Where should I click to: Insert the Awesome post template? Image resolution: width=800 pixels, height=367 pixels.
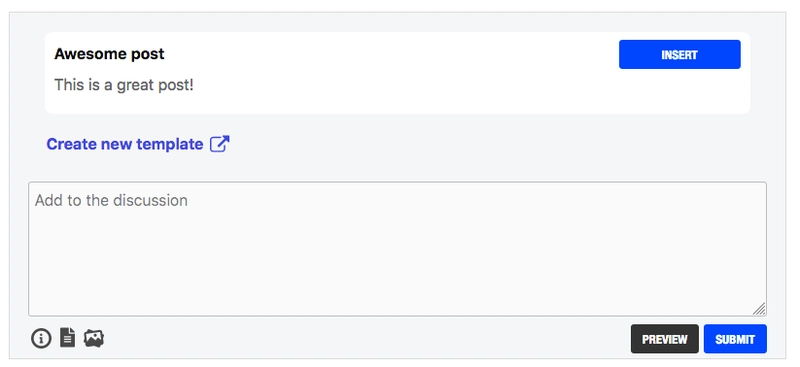[x=680, y=55]
